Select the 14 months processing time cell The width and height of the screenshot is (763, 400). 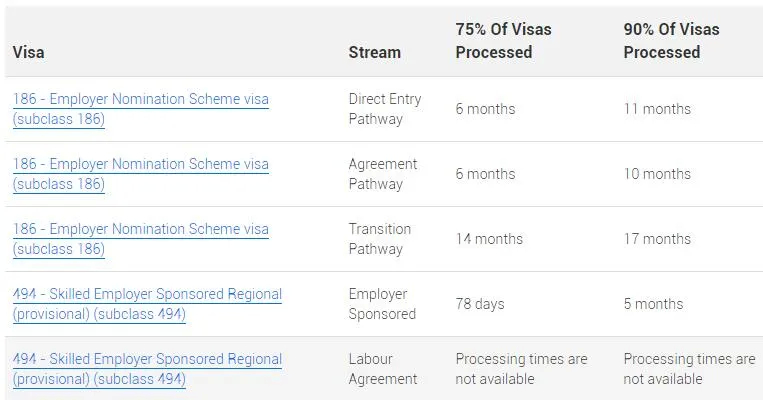click(489, 239)
